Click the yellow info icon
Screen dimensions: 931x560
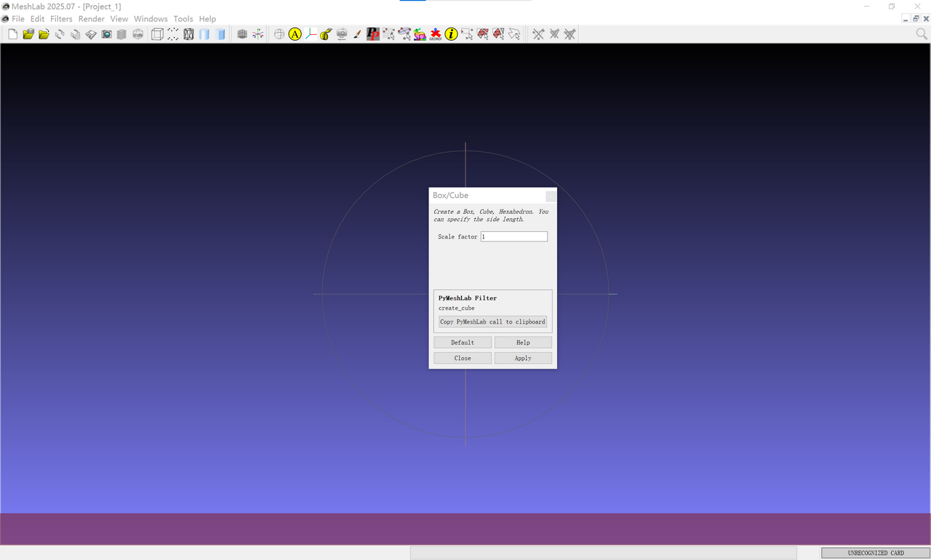[x=452, y=34]
